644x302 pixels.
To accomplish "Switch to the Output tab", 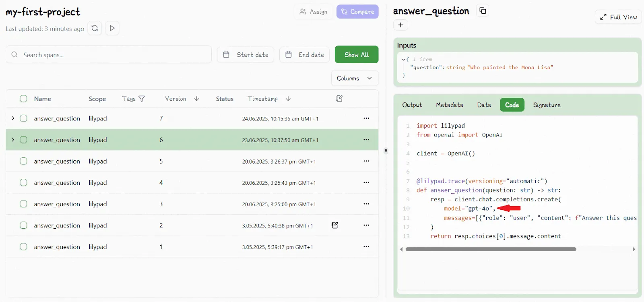I will pyautogui.click(x=412, y=105).
